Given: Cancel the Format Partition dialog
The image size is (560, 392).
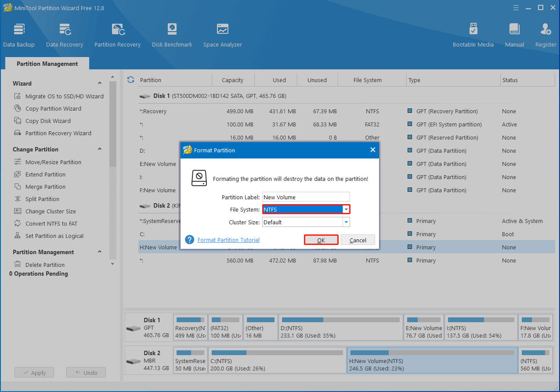Looking at the screenshot, I should (358, 240).
